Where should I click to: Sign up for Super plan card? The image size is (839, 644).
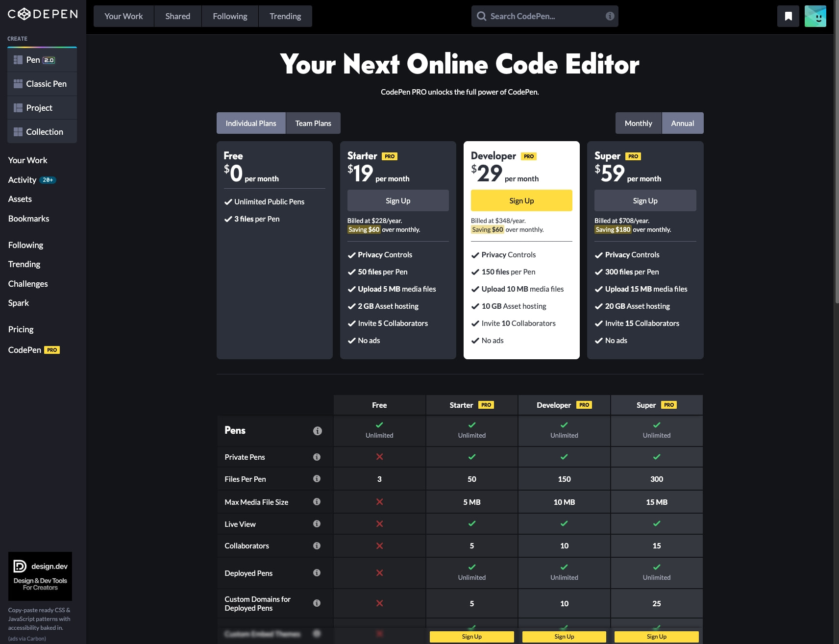click(645, 200)
